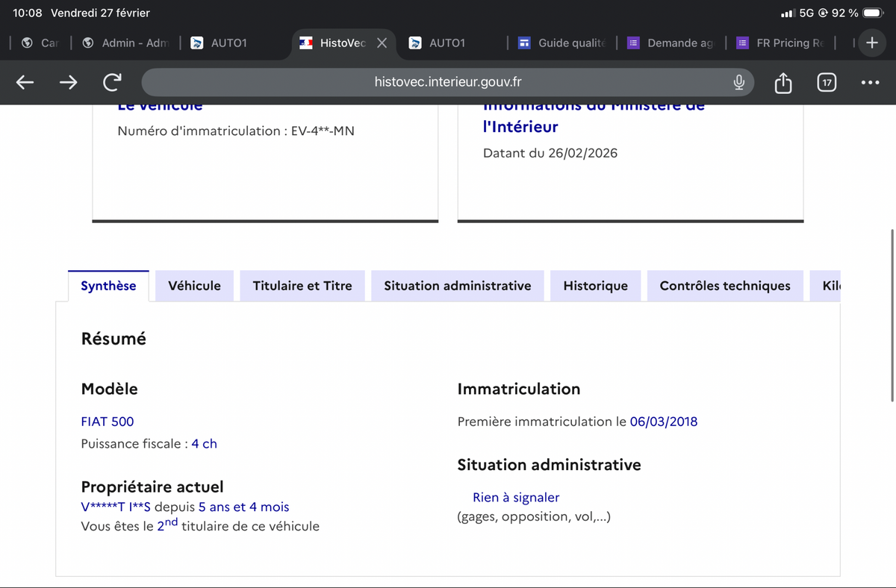The height and width of the screenshot is (588, 896).
Task: Tap the browser forward arrow
Action: [x=69, y=82]
